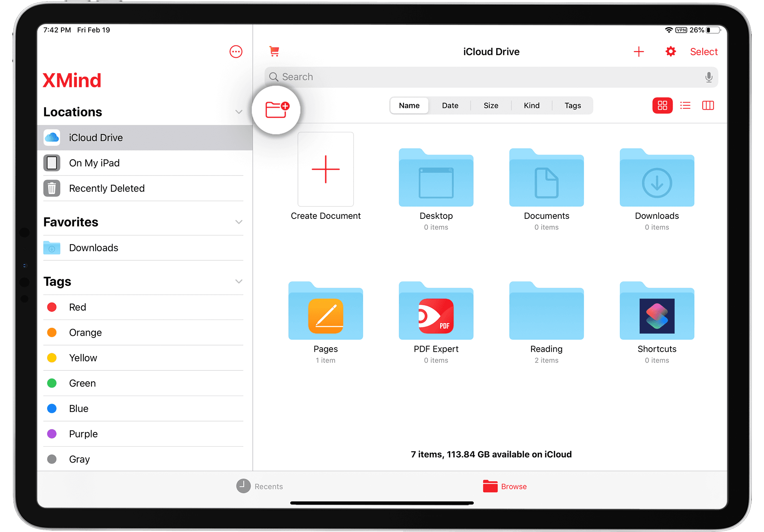Filter by the Red tag
The height and width of the screenshot is (532, 764).
[145, 307]
